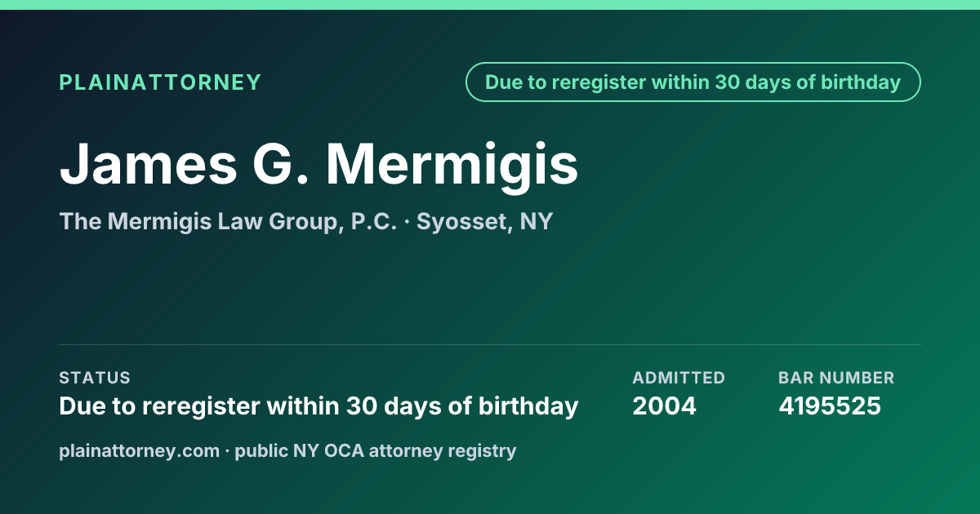Screen dimensions: 980x514
Task: Open The Mermigis Law Group firm name
Action: point(200,221)
